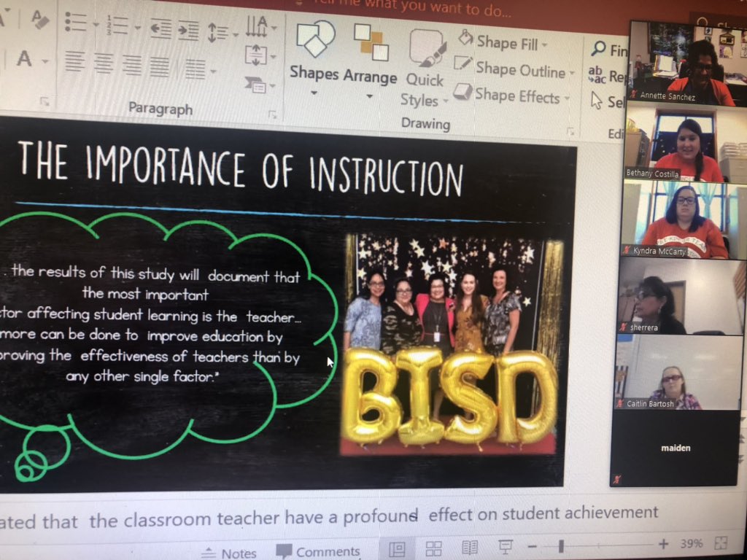
Task: Open the Shapes gallery icon
Action: 315,39
